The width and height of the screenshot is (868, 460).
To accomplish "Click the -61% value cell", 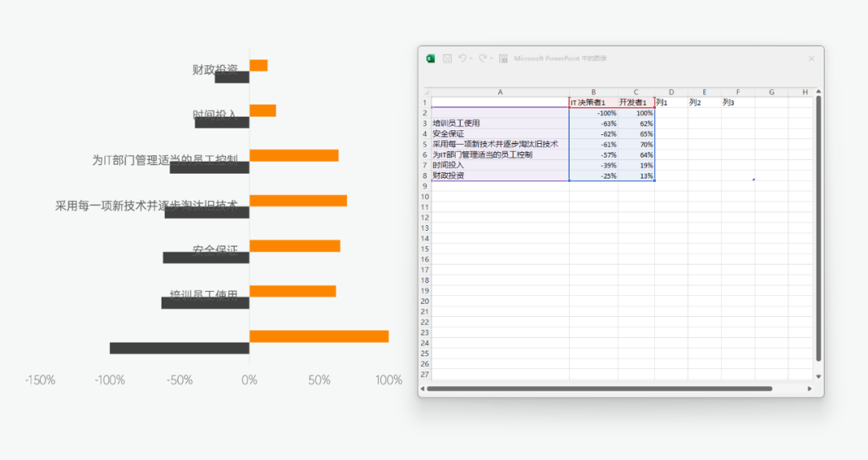I will (x=593, y=144).
